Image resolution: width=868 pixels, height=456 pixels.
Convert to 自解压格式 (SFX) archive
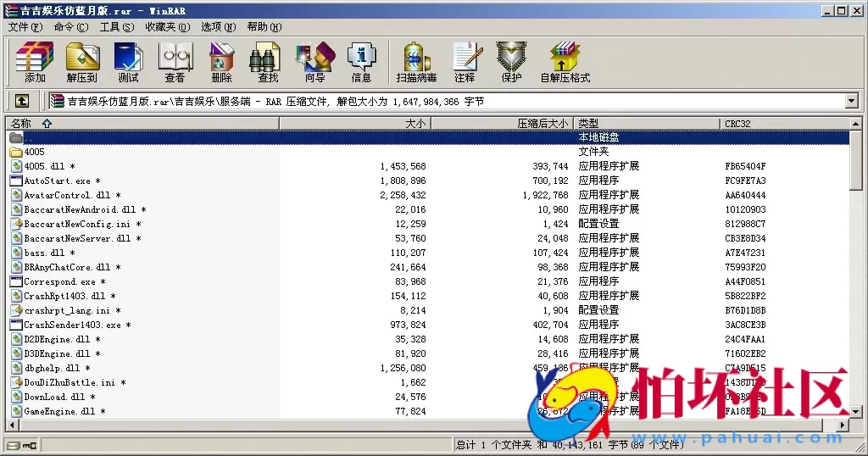(565, 62)
